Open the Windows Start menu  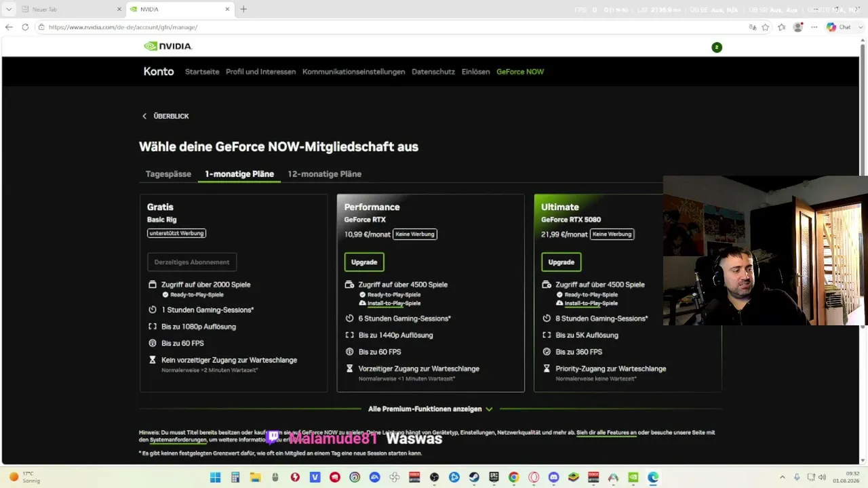[x=215, y=477]
